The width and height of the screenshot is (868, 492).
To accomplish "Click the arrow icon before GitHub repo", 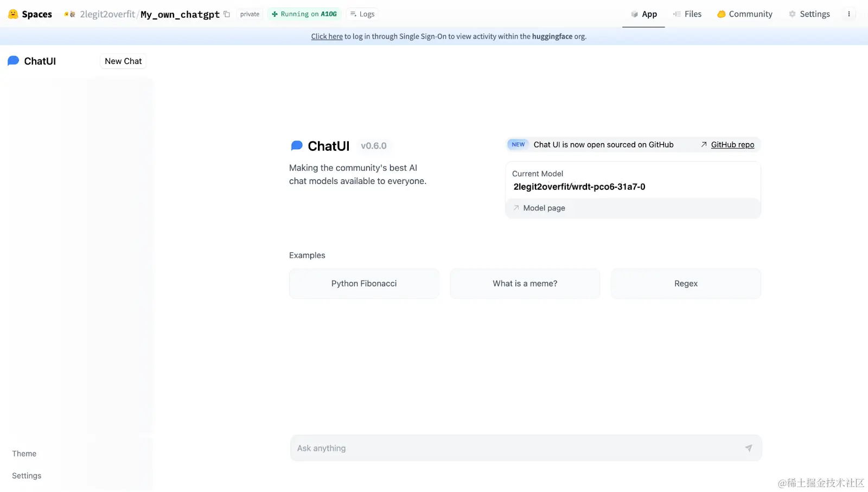I will click(x=704, y=145).
